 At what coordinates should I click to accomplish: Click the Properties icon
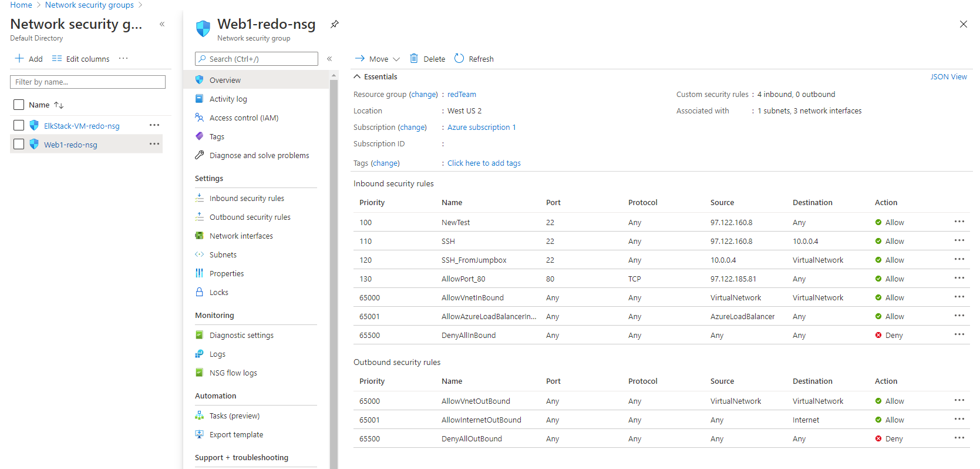click(x=200, y=273)
